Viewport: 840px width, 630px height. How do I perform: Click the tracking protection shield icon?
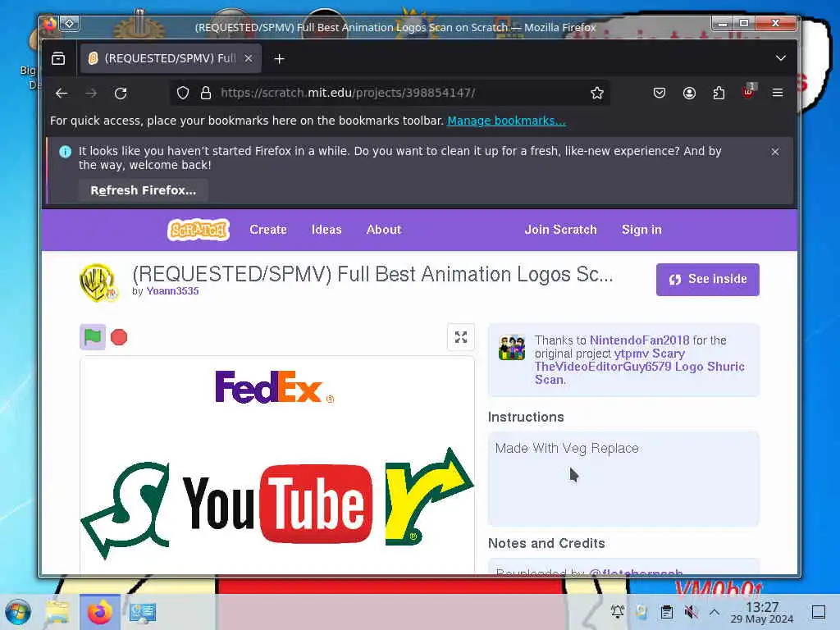[x=183, y=94]
